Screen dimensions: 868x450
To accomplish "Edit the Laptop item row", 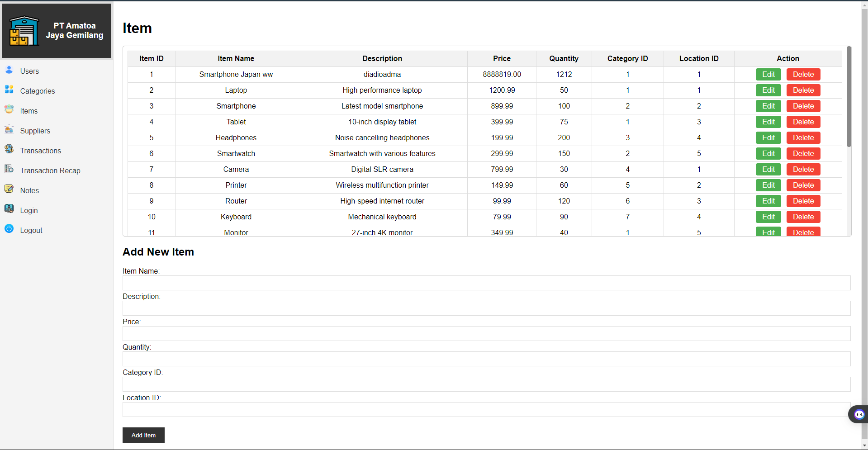I will 768,90.
